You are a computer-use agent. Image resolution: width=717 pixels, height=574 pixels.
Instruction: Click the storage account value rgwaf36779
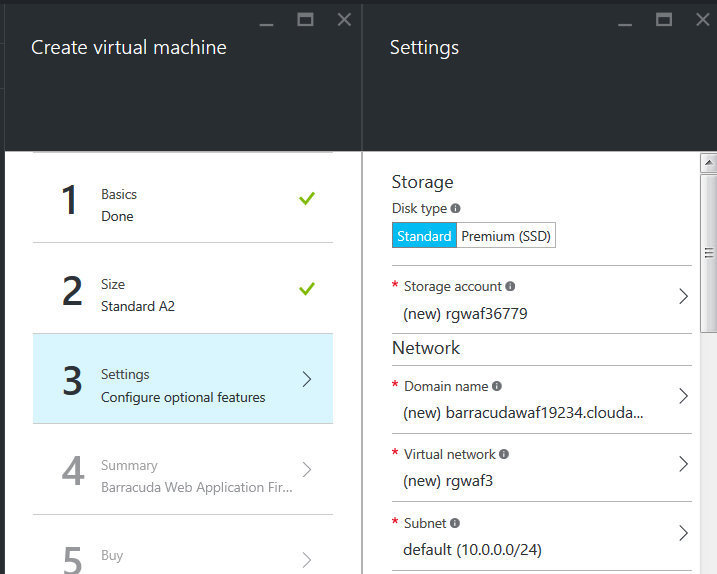(x=465, y=314)
